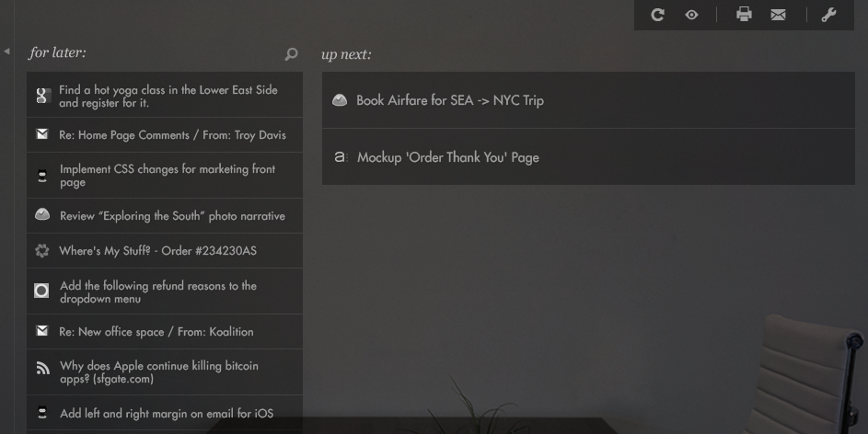Select 'Book Airfare for SEA -> NYC Trip'
Viewport: 868px width, 434px height.
[588, 100]
